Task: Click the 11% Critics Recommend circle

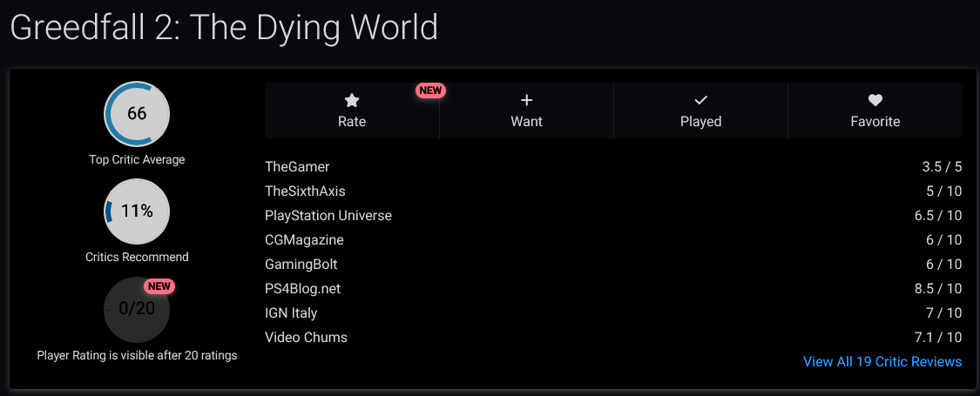Action: [x=137, y=211]
